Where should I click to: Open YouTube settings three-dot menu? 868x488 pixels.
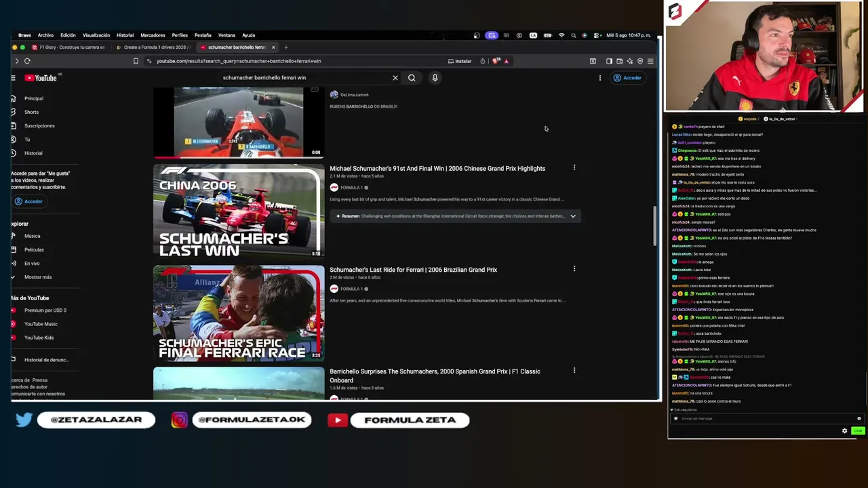[x=599, y=78]
